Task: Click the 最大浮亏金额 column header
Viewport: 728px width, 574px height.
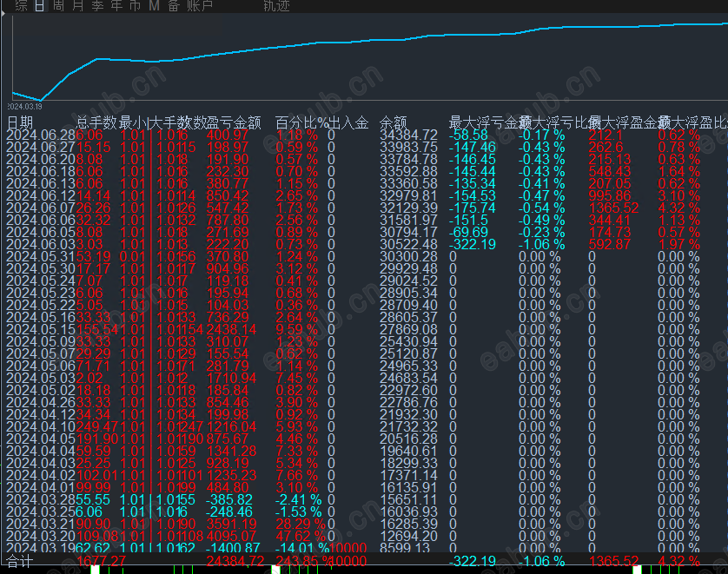Action: click(x=483, y=123)
